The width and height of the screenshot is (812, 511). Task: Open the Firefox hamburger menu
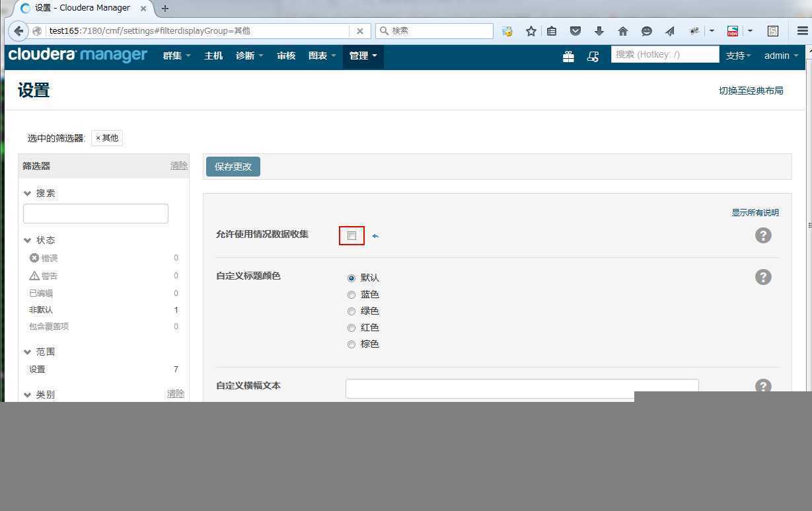[x=802, y=31]
